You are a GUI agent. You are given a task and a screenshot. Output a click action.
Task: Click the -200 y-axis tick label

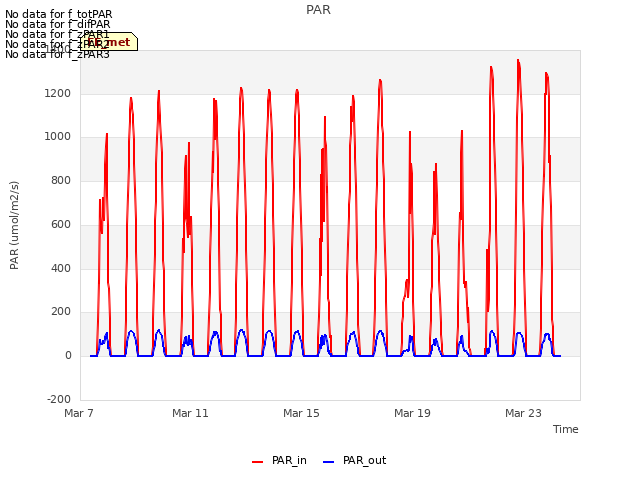(59, 399)
